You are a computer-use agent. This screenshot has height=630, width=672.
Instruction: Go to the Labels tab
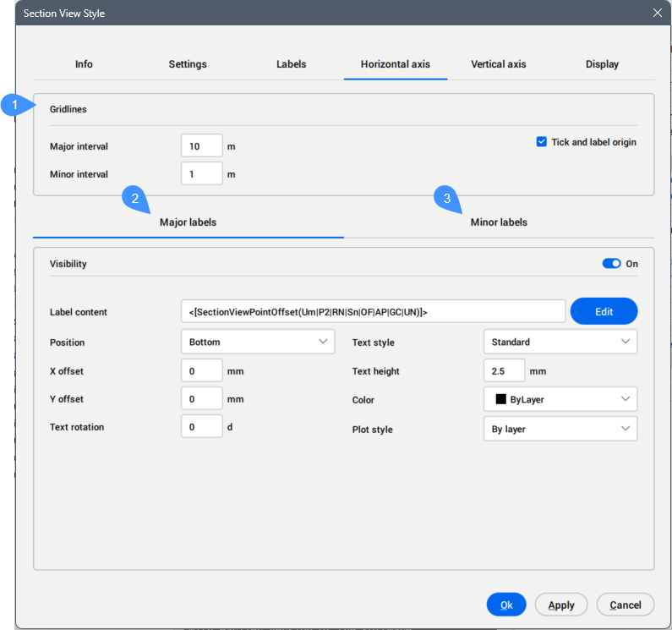[292, 64]
